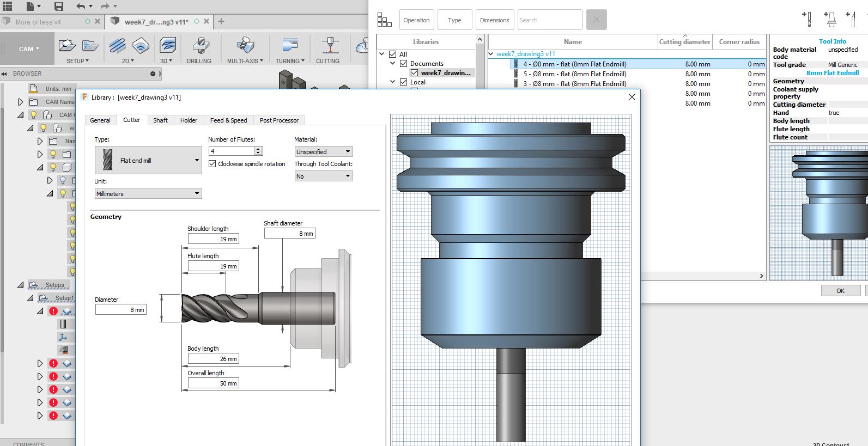This screenshot has width=868, height=446.
Task: Toggle the Local library checkbox
Action: (x=403, y=82)
